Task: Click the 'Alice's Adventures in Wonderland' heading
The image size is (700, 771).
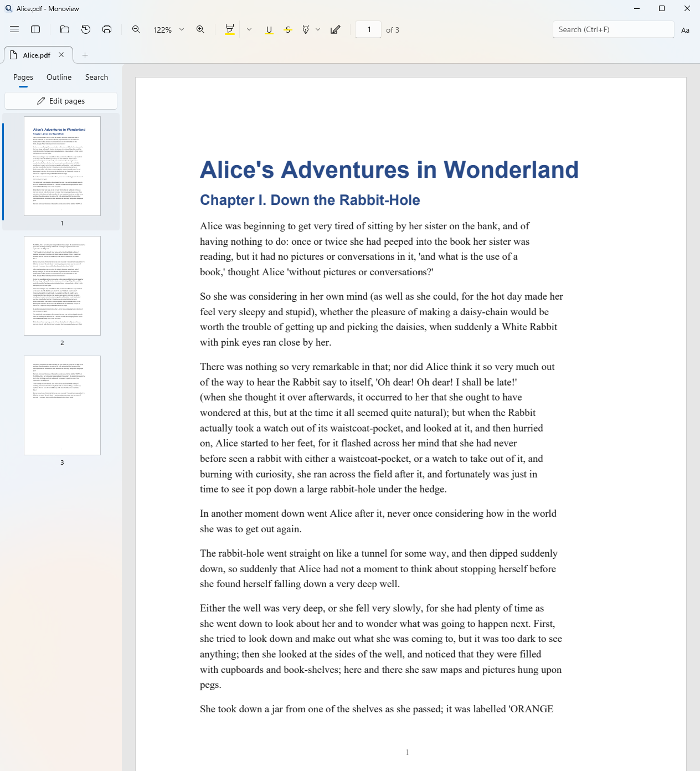Action: pos(389,169)
